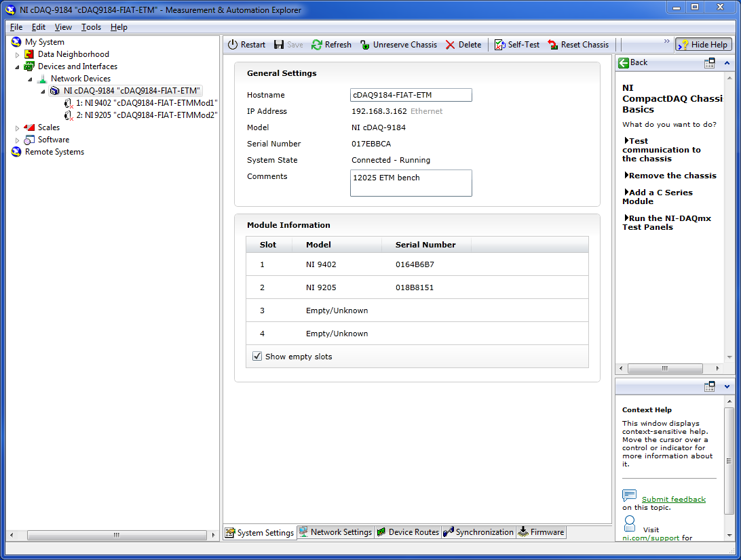Switch to the Device Routes tab

pyautogui.click(x=408, y=532)
